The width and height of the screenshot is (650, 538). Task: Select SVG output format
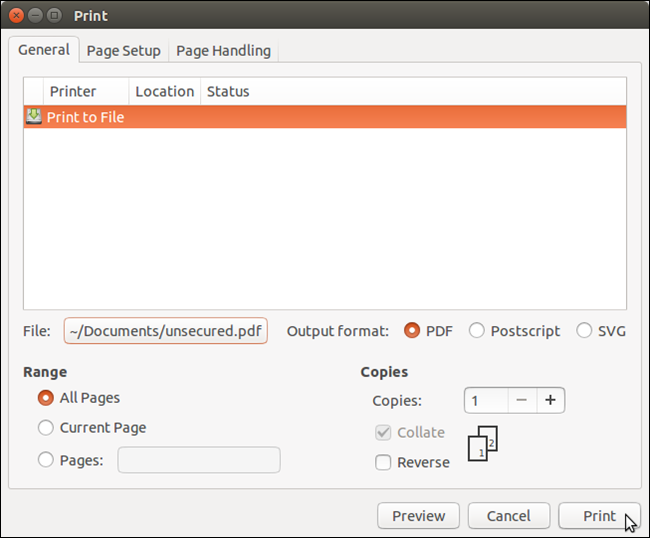click(584, 331)
